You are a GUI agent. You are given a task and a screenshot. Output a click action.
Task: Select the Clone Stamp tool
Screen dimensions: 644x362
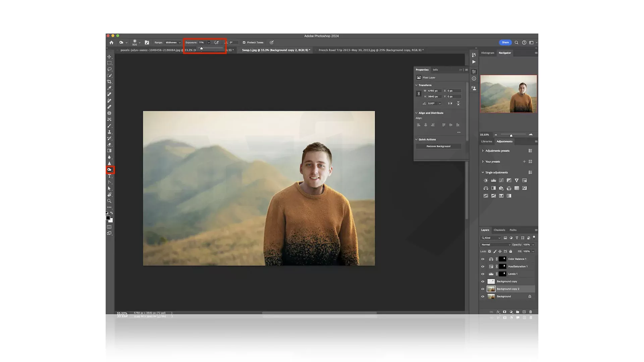[x=109, y=132]
